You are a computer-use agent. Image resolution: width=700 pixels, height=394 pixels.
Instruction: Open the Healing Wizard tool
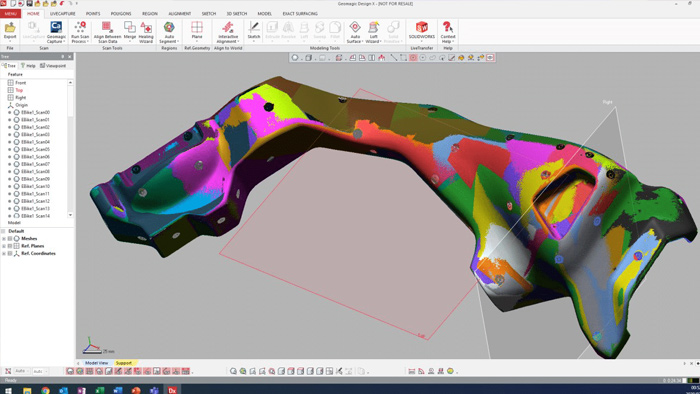(146, 32)
